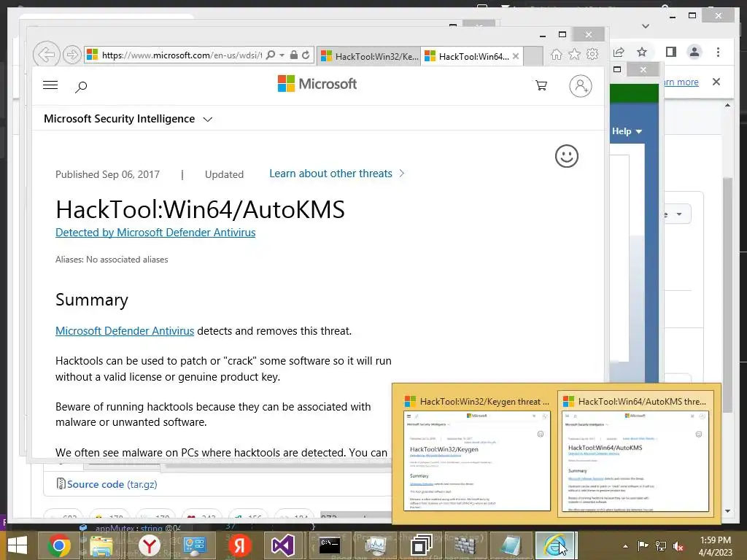This screenshot has height=560, width=747.
Task: Open Command Prompt from the taskbar
Action: click(329, 545)
